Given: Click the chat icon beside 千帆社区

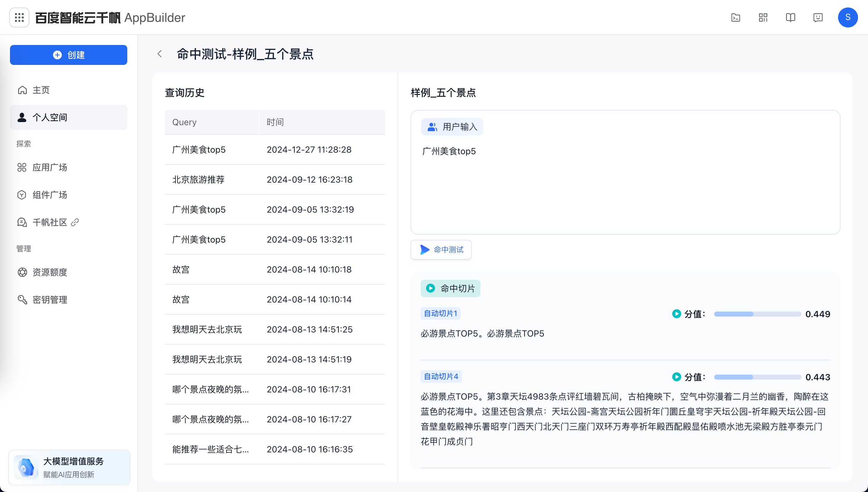Looking at the screenshot, I should coord(22,222).
